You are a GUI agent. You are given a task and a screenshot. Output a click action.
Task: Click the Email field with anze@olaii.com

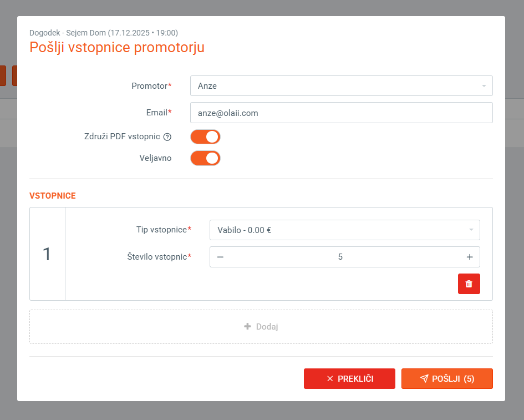[x=341, y=113]
